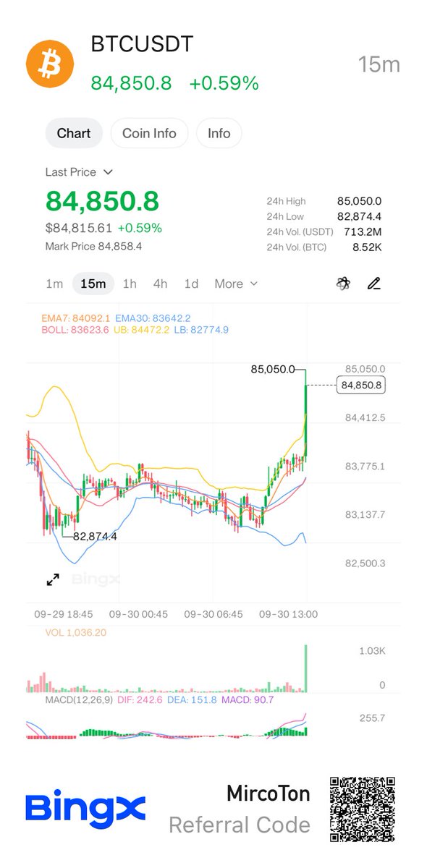Tap the QR code referral image

tap(363, 809)
